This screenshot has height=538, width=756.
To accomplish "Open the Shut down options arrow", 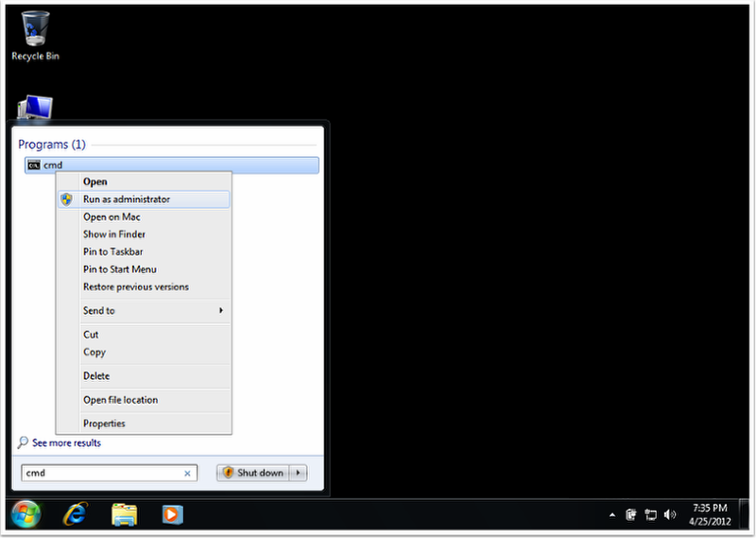I will point(298,473).
